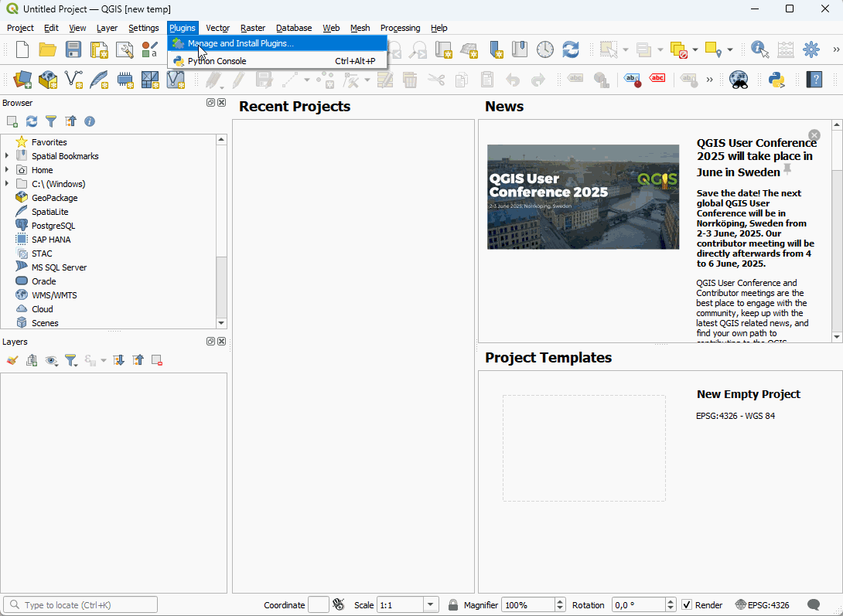Screen dimensions: 843x616
Task: Open the MetaSearch globe-binoculars icon
Action: (739, 80)
